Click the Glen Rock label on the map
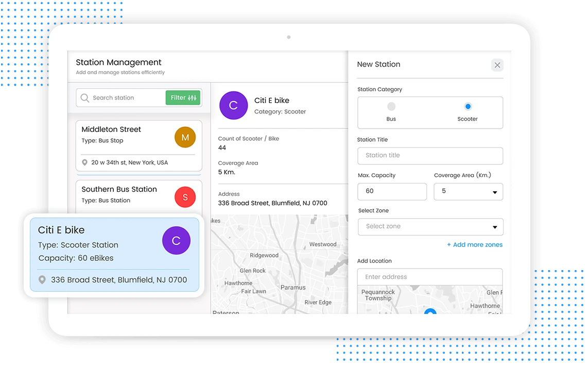588x366 pixels. [252, 271]
